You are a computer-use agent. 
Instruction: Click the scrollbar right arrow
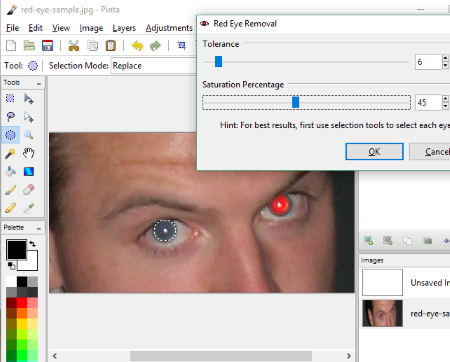(x=348, y=356)
